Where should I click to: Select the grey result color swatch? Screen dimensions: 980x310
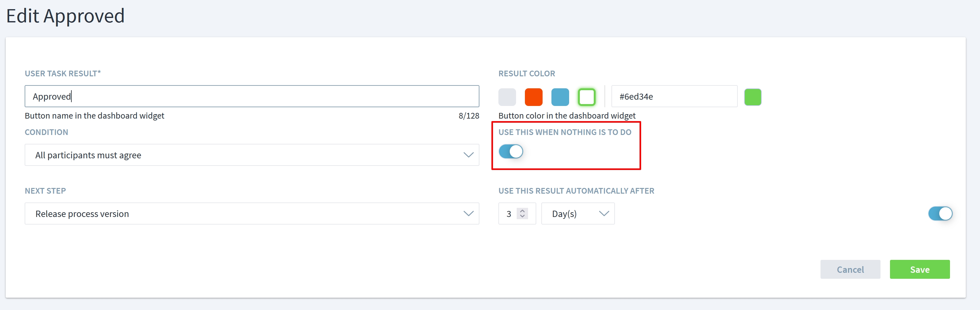(x=507, y=97)
